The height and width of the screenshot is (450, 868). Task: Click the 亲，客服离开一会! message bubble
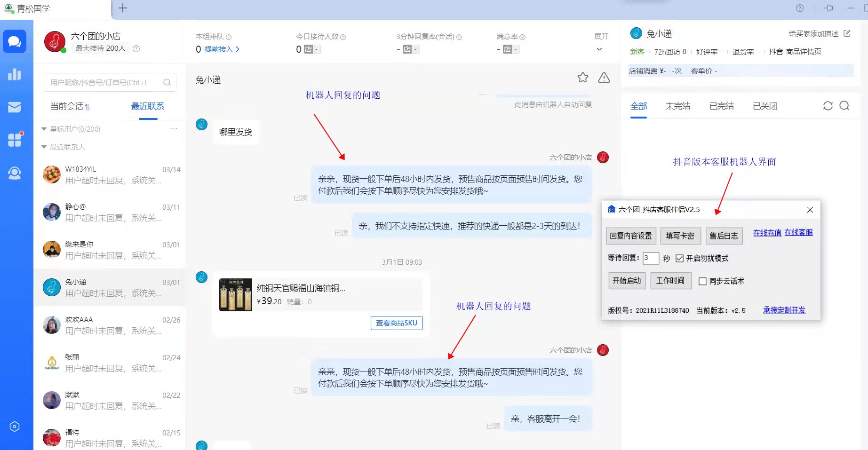click(x=548, y=418)
